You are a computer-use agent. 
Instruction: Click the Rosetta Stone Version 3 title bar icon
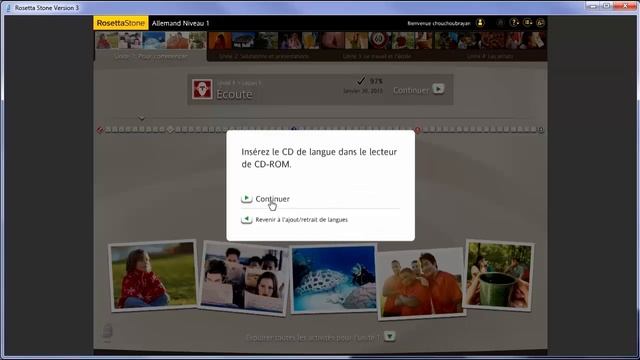[8, 8]
